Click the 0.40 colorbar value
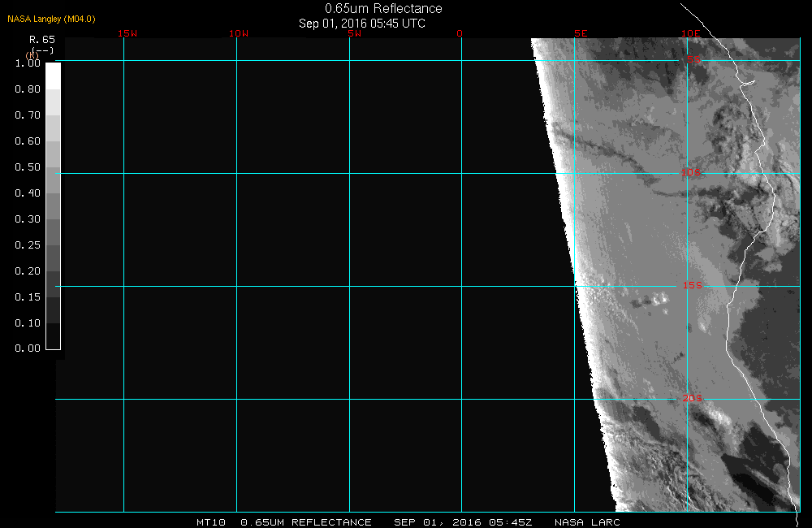 pos(28,193)
